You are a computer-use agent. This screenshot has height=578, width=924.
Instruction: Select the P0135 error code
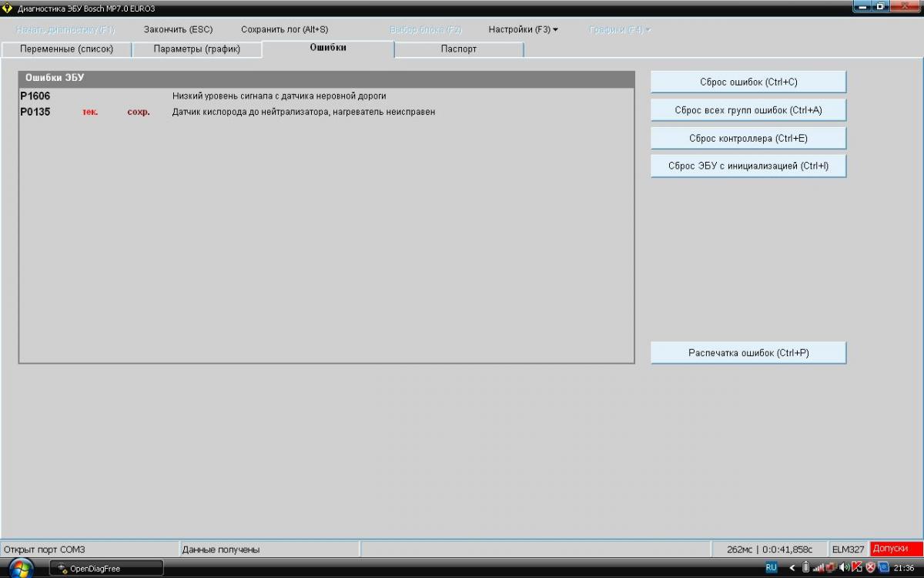coord(35,112)
